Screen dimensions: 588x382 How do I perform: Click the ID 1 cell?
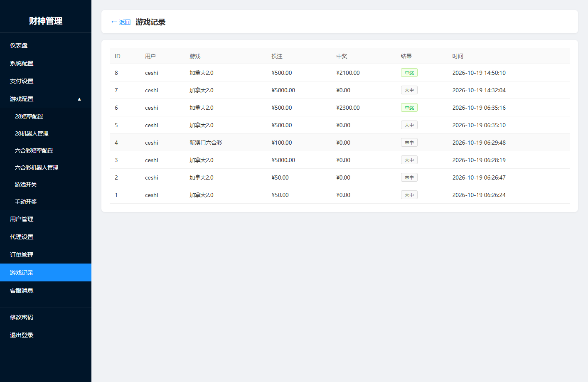116,195
